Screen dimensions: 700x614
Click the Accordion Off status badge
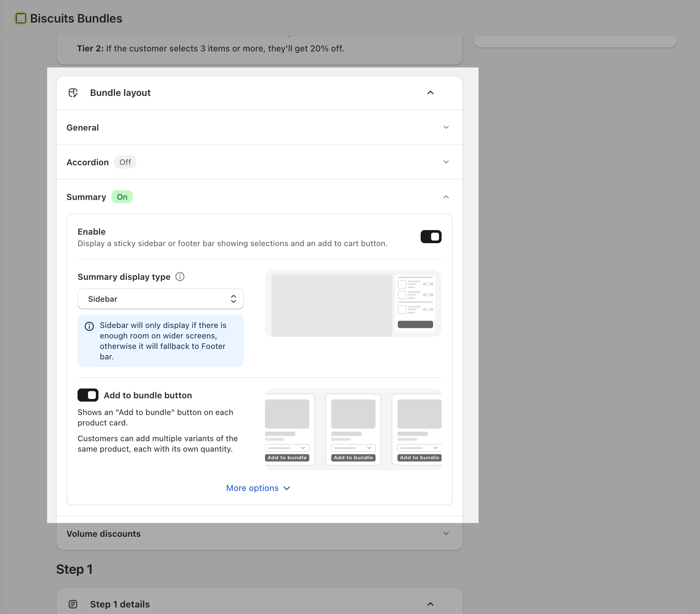point(125,162)
